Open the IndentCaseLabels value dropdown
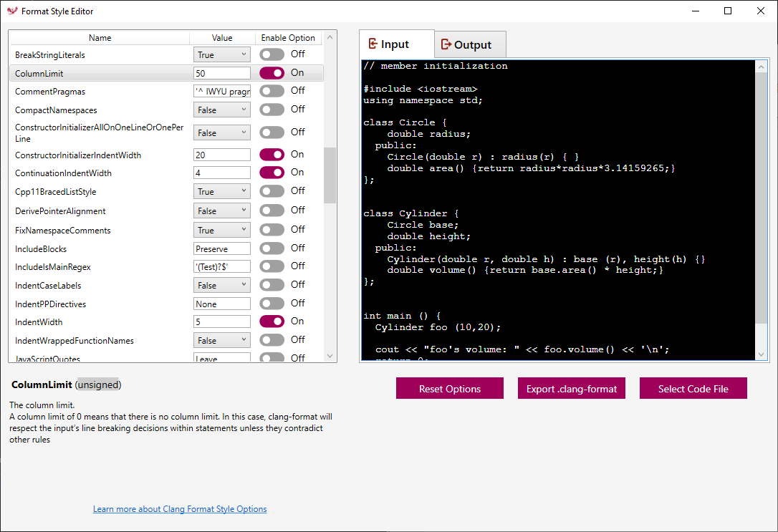This screenshot has height=532, width=778. tap(222, 285)
